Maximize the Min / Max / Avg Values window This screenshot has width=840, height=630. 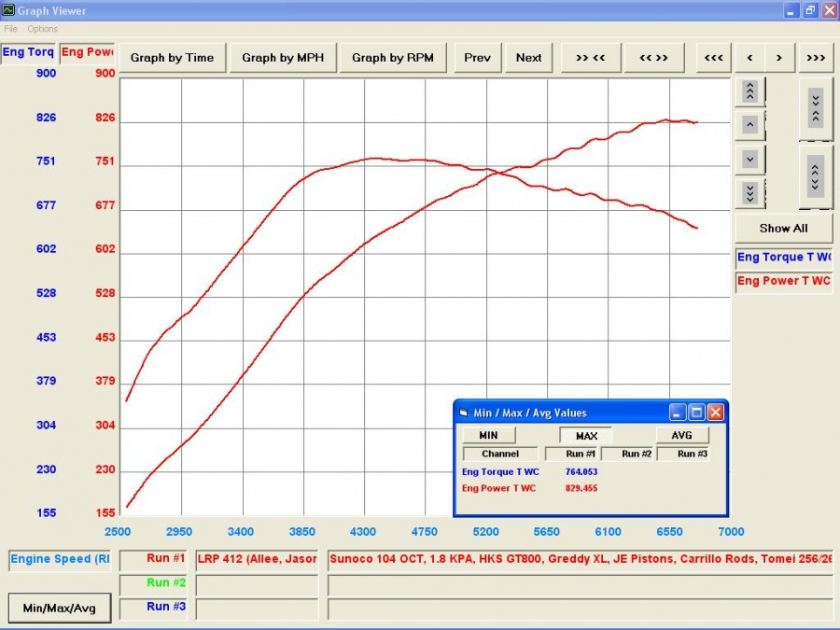point(696,412)
